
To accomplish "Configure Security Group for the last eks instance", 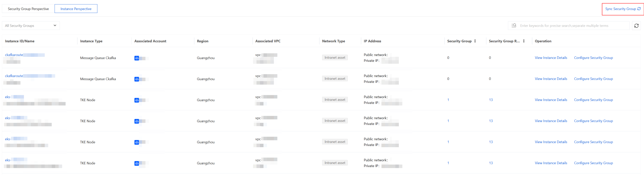I will pos(593,163).
